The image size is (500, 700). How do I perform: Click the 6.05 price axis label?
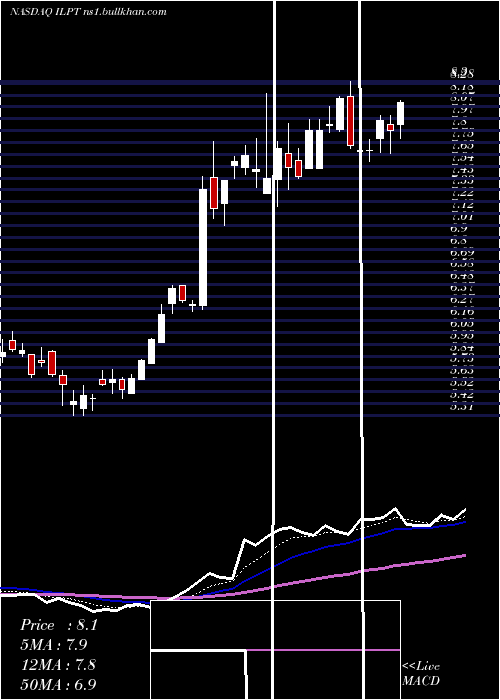[462, 324]
